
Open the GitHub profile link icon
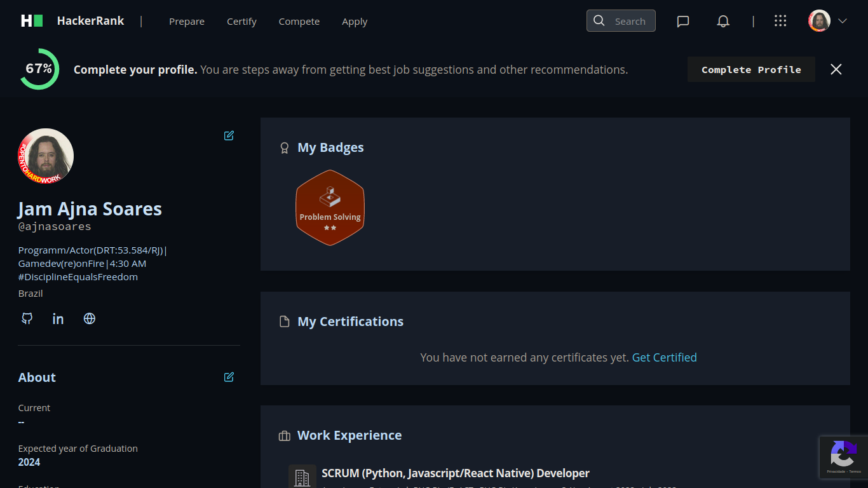coord(27,318)
